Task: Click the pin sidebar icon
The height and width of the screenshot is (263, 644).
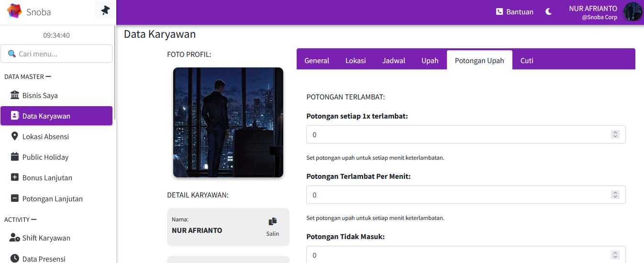Action: tap(105, 10)
